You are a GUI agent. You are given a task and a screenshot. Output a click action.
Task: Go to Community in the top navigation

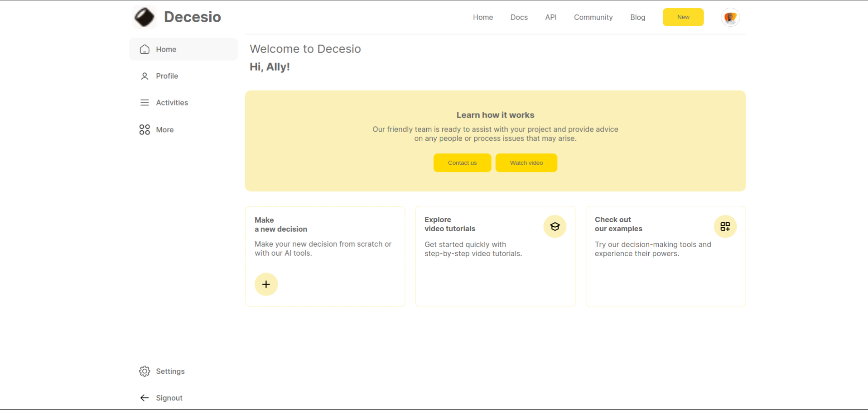[x=593, y=17]
